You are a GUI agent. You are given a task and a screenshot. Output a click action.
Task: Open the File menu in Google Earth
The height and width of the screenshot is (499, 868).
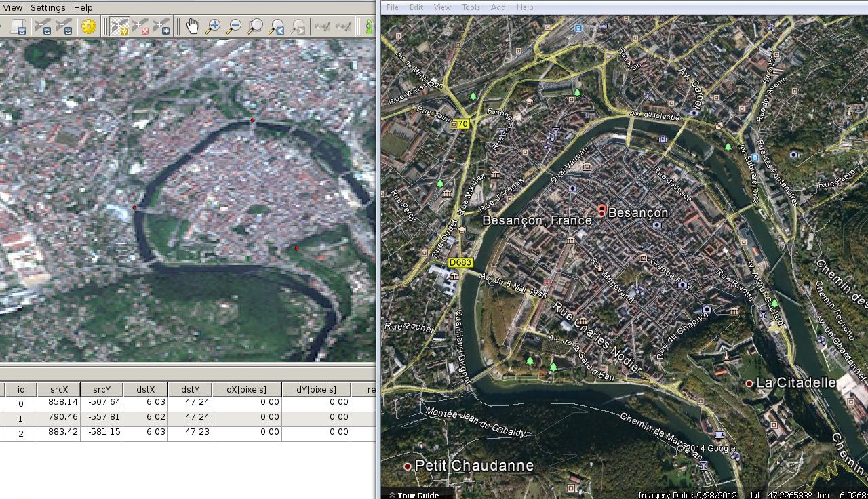[x=393, y=7]
